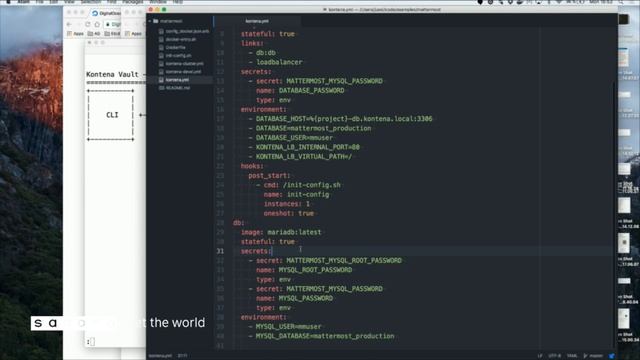Screen dimensions: 640x360
Task: Open the YAML grammar selector
Action: point(572,356)
